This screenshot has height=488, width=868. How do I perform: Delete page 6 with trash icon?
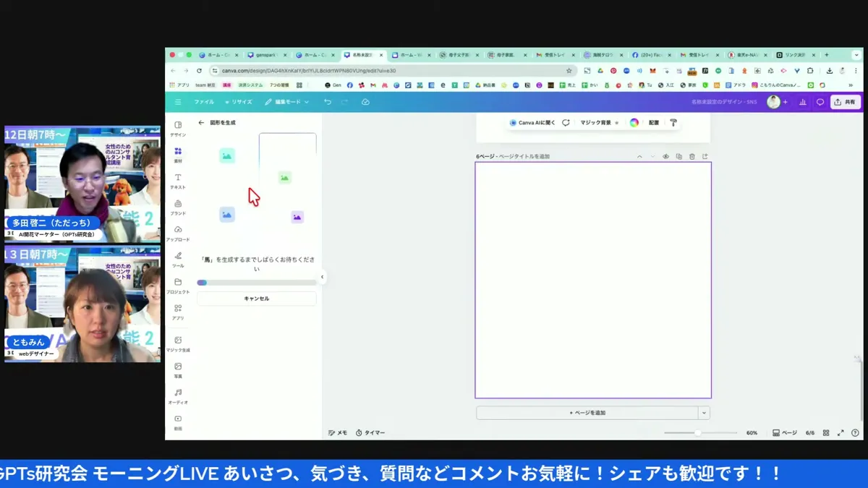click(x=692, y=156)
